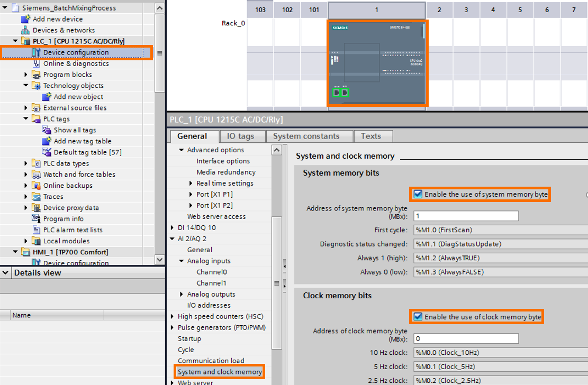Expand Real time settings
This screenshot has height=385, width=588.
[191, 183]
